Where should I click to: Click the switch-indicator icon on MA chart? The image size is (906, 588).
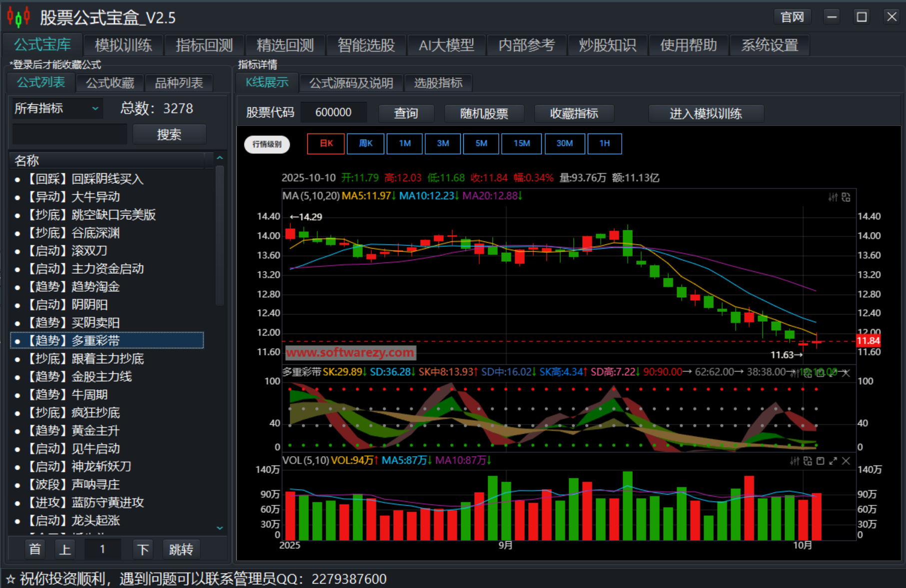(x=846, y=197)
